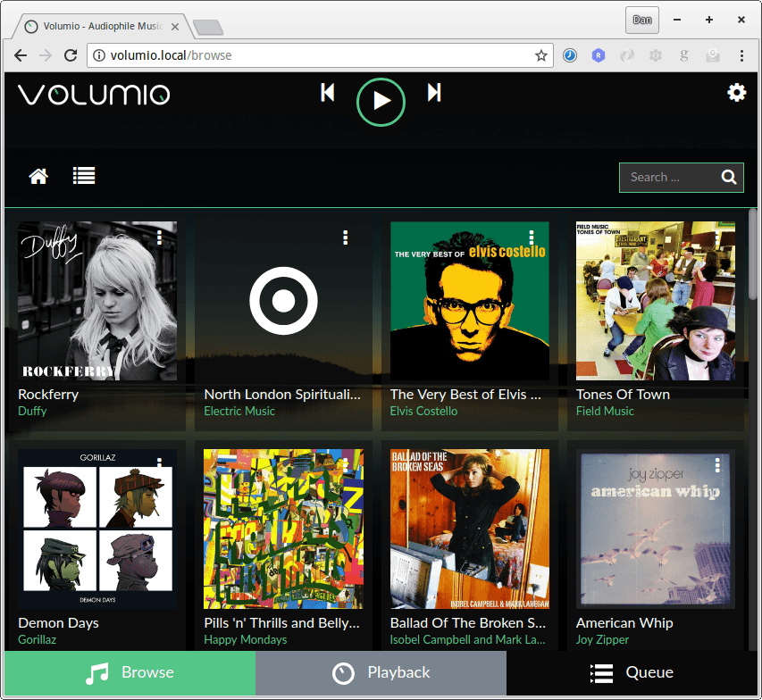This screenshot has height=700, width=762.
Task: Click the Elvis Costello artist link
Action: (x=423, y=412)
